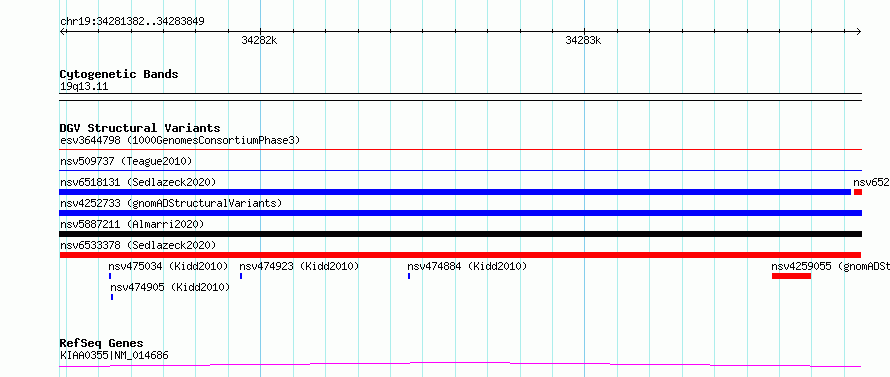Click the thin blue nsv509737 variant line
The width and height of the screenshot is (890, 377).
click(460, 170)
